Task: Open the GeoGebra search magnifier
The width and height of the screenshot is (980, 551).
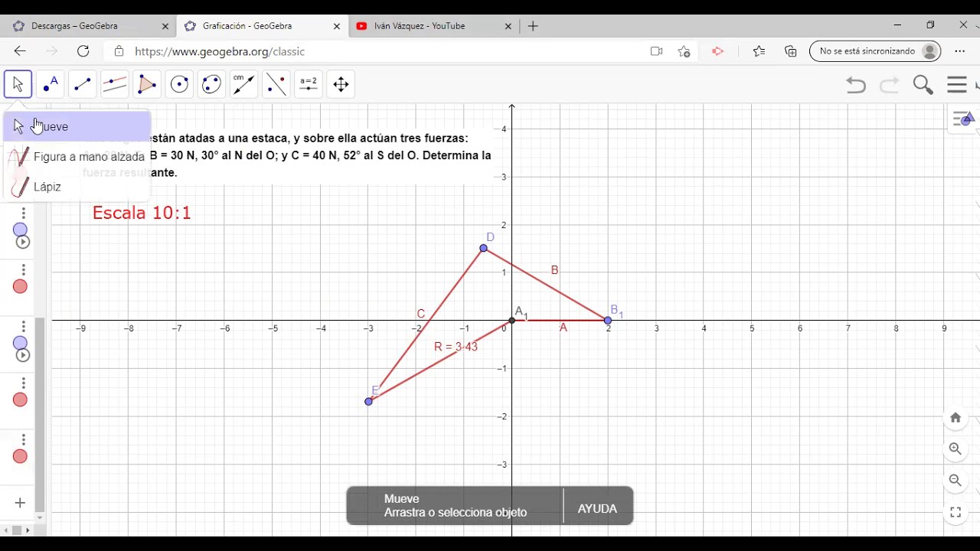Action: (x=923, y=85)
